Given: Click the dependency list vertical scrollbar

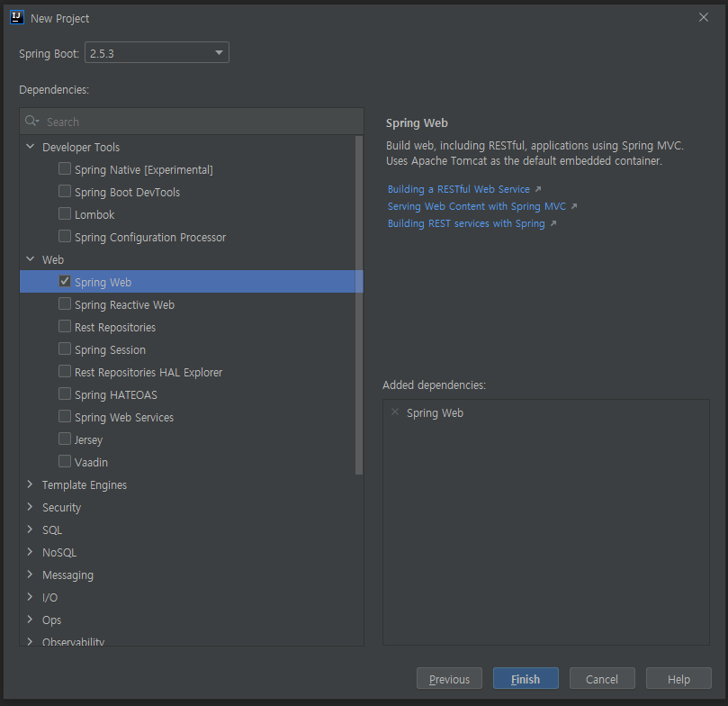Looking at the screenshot, I should [x=359, y=305].
